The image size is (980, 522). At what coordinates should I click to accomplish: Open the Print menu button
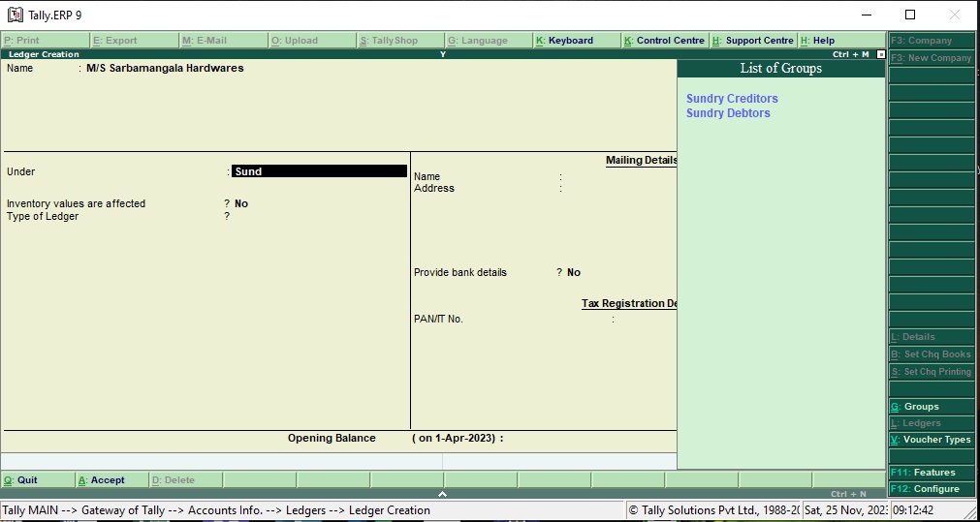46,41
